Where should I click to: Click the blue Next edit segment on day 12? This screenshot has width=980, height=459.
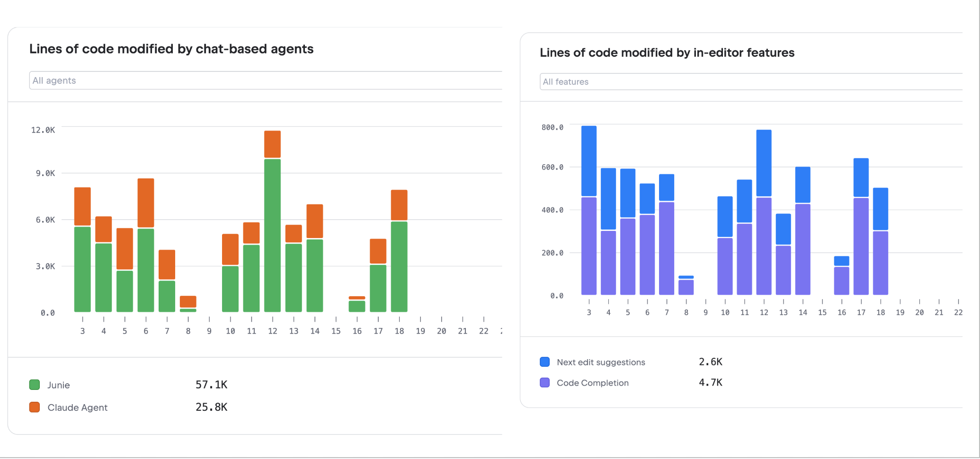[x=764, y=163]
